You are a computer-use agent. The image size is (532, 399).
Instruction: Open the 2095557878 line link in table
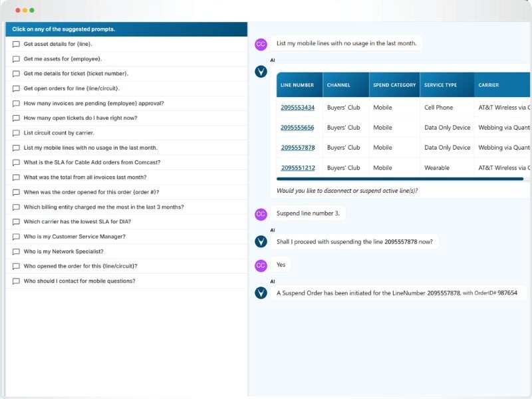point(297,148)
